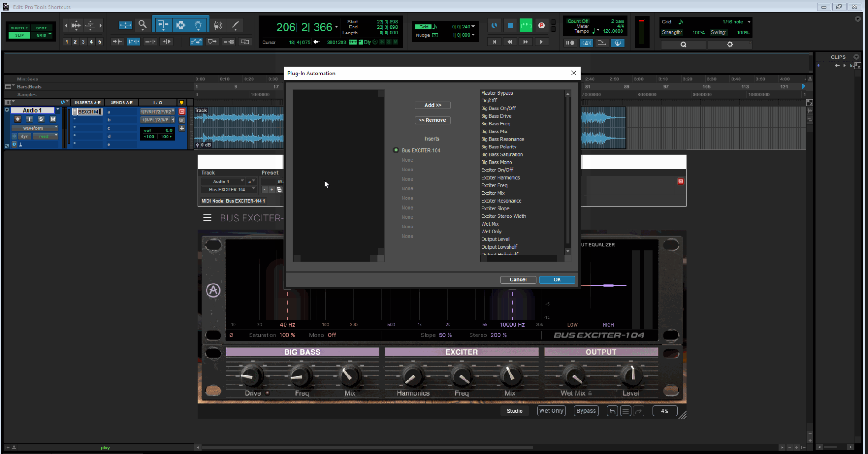Screen dimensions: 868x454
Task: Click the Add >> button
Action: coord(432,105)
